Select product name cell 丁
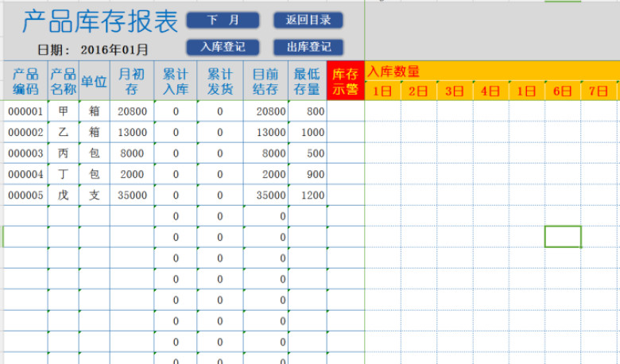The image size is (620, 364). [64, 174]
